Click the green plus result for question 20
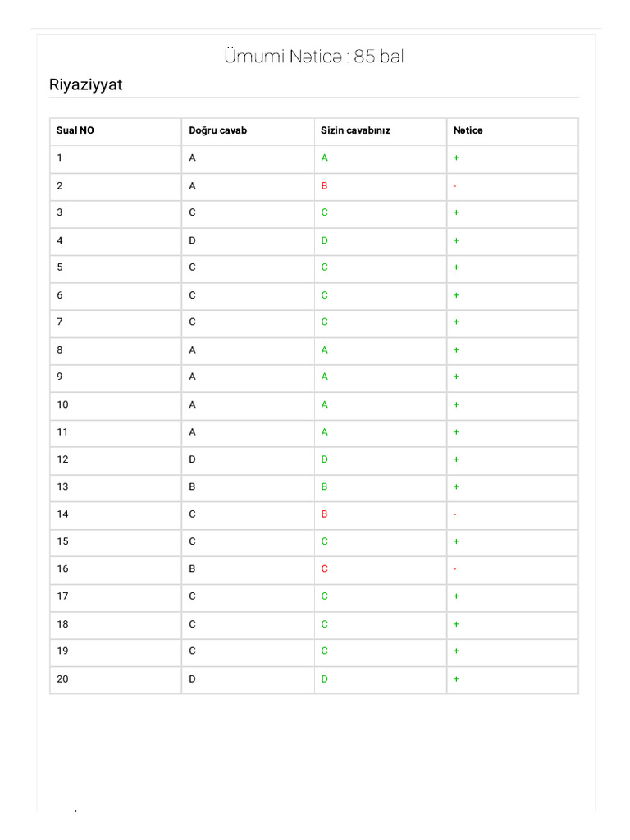Screen dimensions: 630x840 point(456,679)
